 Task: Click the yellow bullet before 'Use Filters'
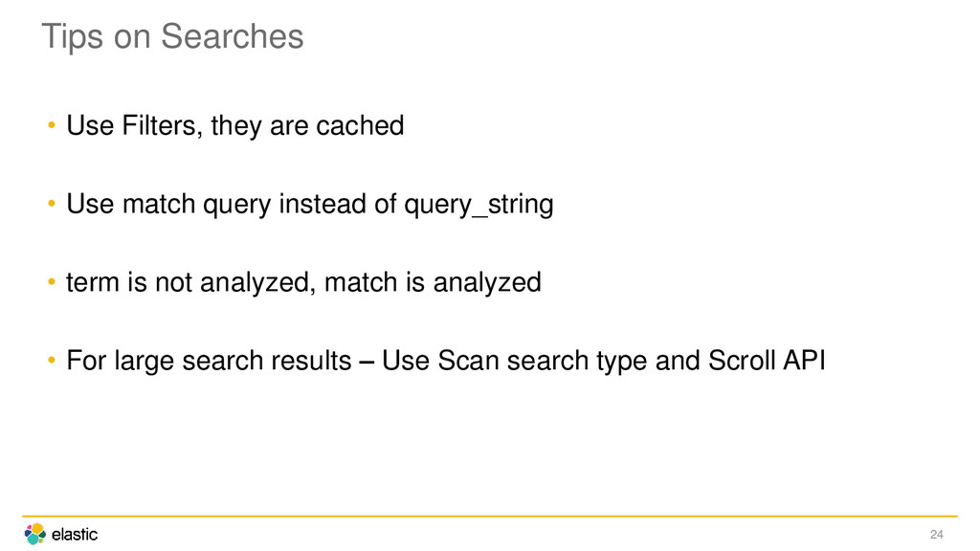(52, 125)
